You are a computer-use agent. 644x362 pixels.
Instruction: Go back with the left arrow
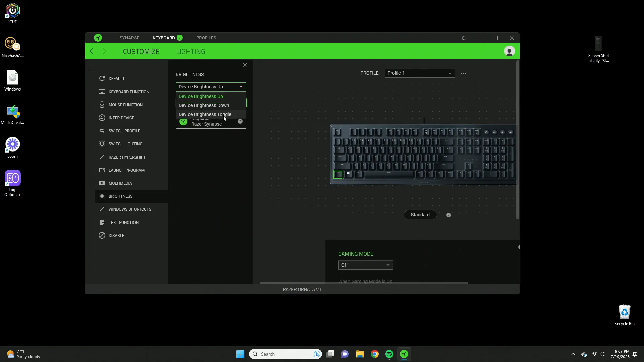pyautogui.click(x=92, y=51)
